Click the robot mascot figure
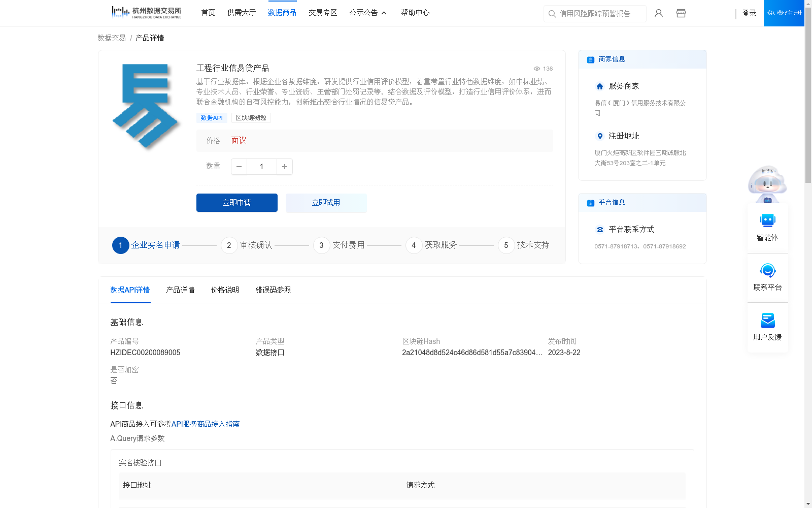 (x=767, y=184)
